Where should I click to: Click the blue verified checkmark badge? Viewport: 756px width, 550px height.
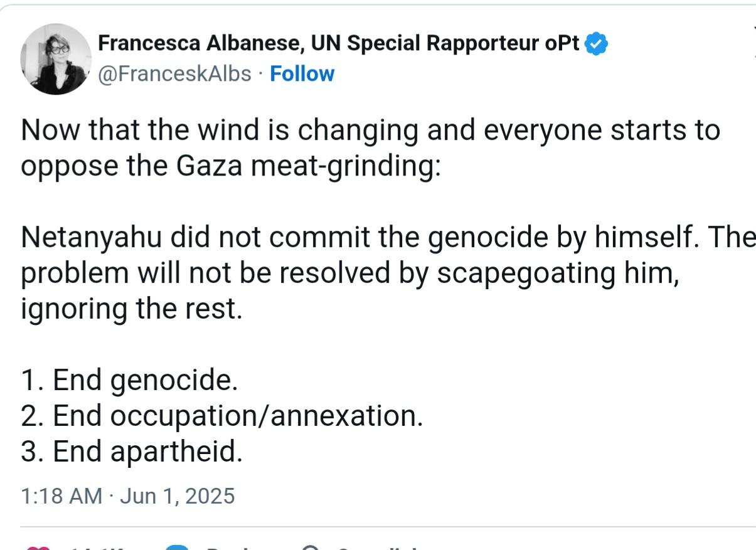[596, 44]
